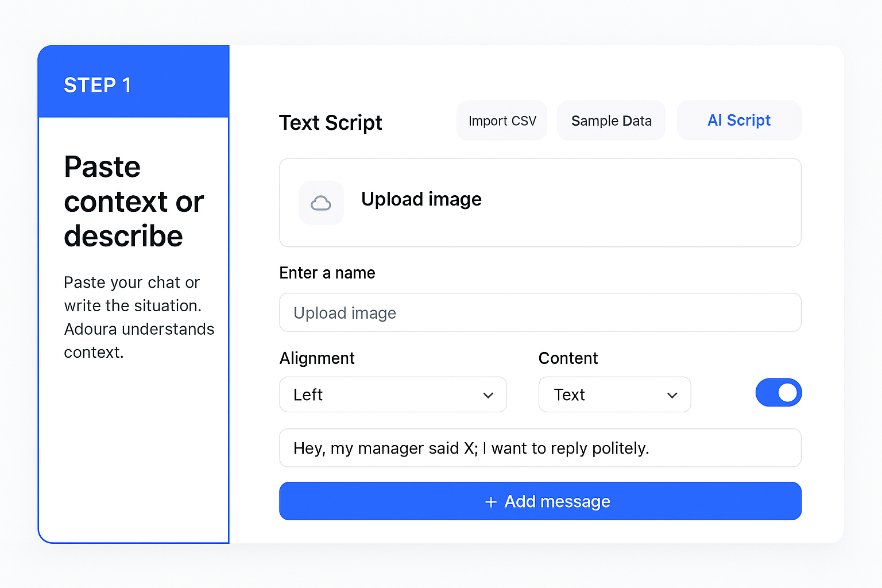Screen dimensions: 882x588
Task: Click the Content dropdown chevron arrow
Action: [x=672, y=395]
